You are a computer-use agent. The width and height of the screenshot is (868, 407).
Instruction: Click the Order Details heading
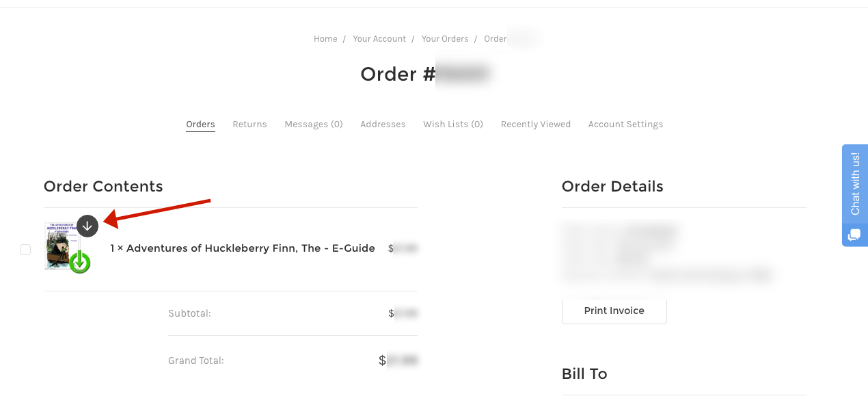tap(612, 187)
